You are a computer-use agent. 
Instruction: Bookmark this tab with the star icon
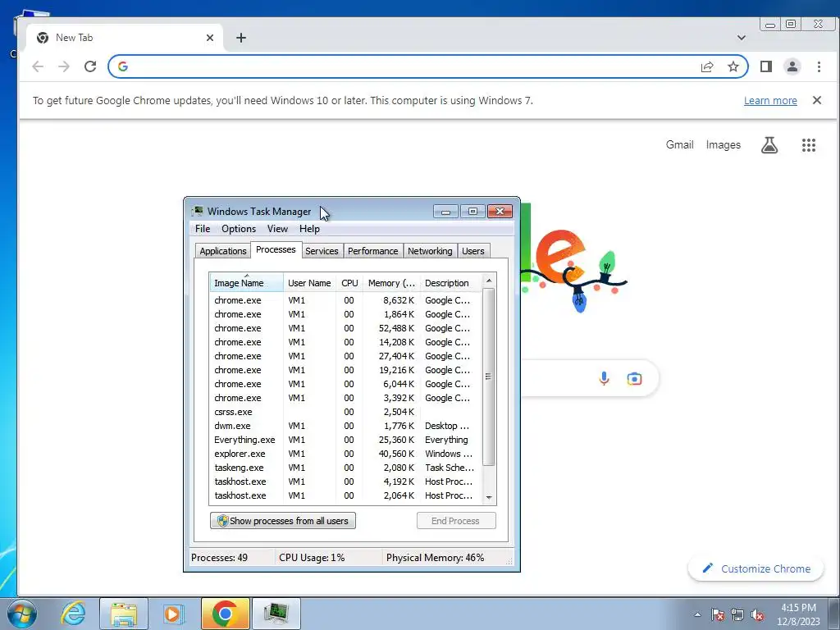(x=733, y=66)
